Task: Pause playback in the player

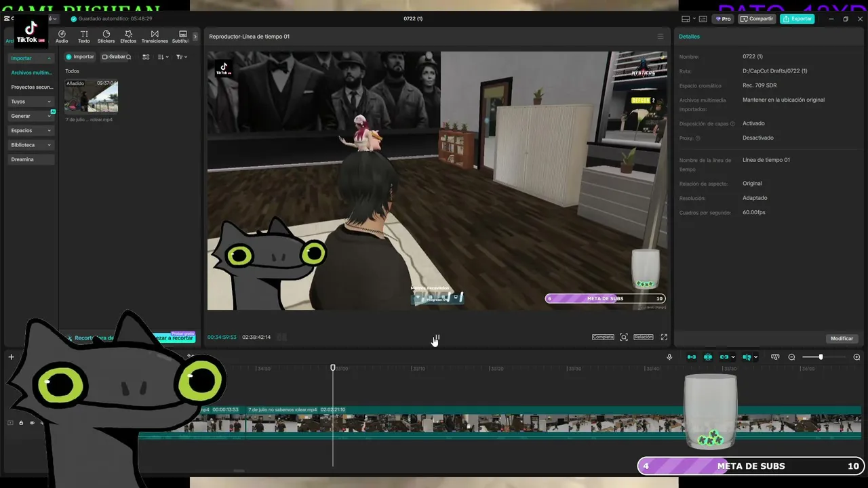Action: 437,337
